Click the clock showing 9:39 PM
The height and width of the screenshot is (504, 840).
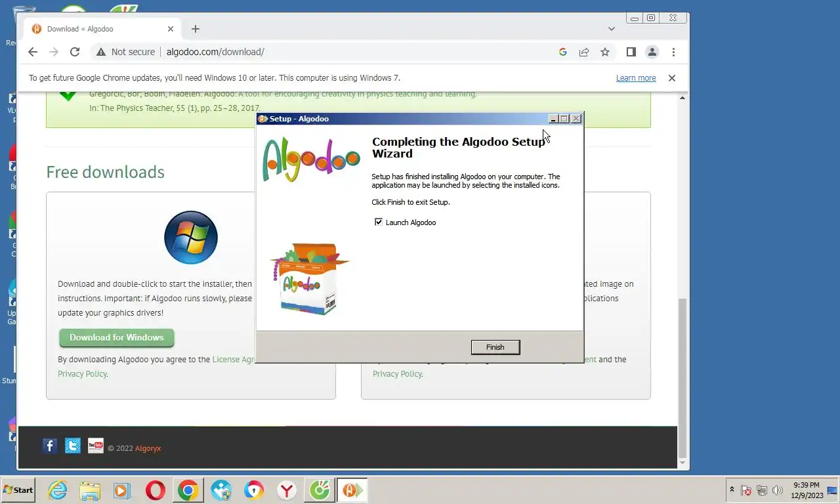[807, 490]
